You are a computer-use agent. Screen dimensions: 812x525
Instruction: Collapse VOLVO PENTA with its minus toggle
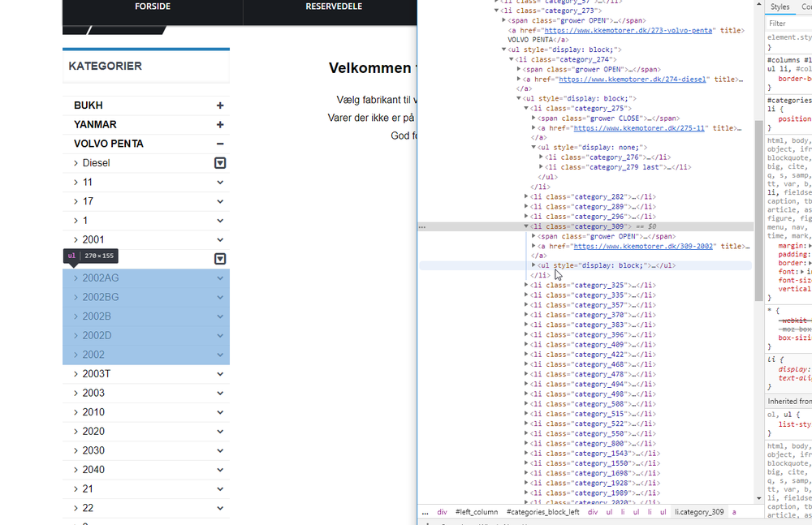coord(219,143)
